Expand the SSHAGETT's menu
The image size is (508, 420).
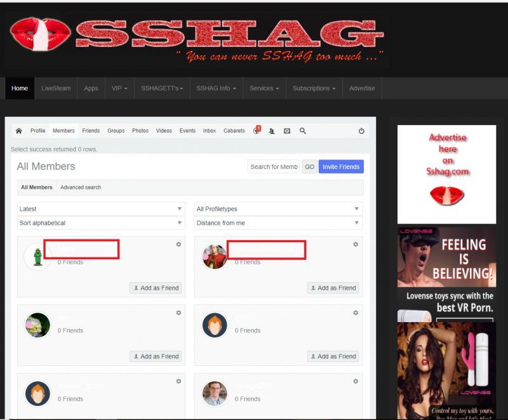pos(162,88)
